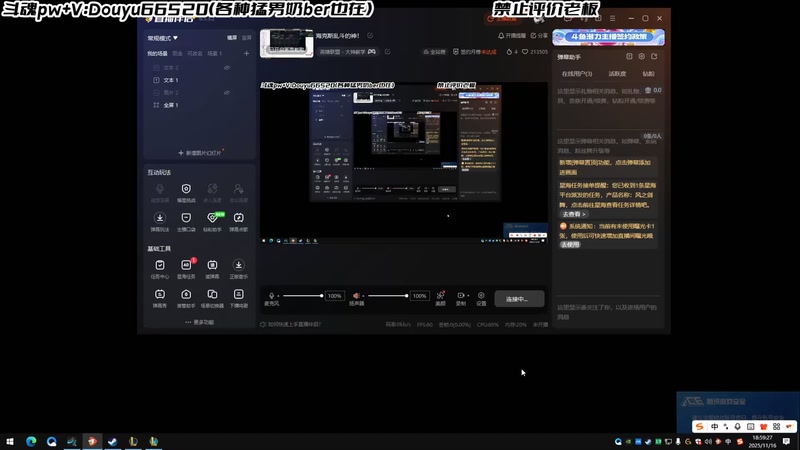Click the plus icon to add a scene

point(246,53)
